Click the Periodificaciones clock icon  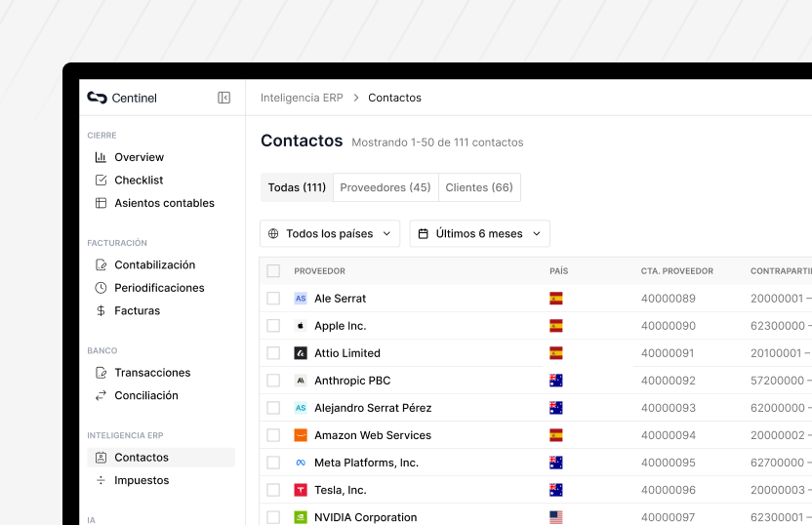[101, 287]
